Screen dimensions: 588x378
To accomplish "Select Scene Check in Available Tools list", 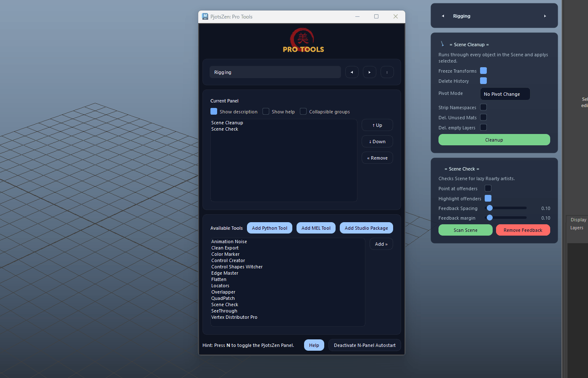I will [x=225, y=304].
